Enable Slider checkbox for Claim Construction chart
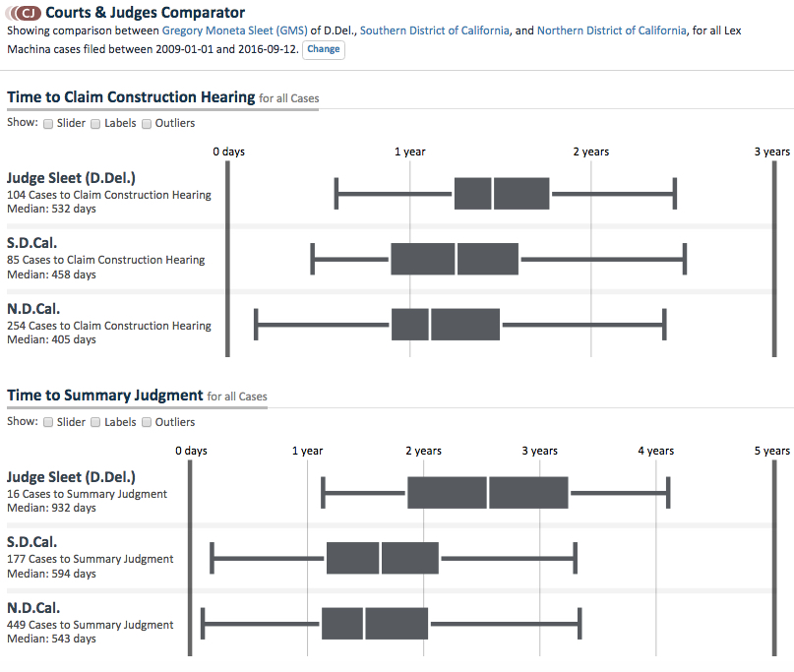Viewport: 794px width, 672px height. point(47,124)
